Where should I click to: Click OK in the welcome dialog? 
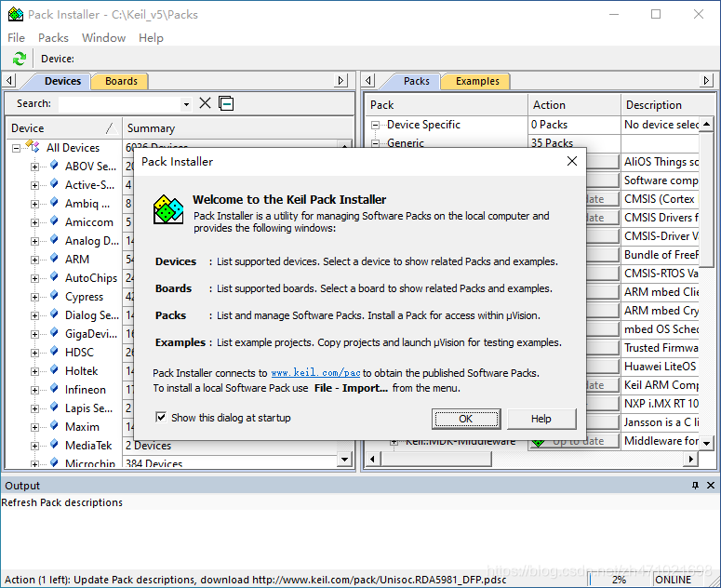[x=466, y=419]
